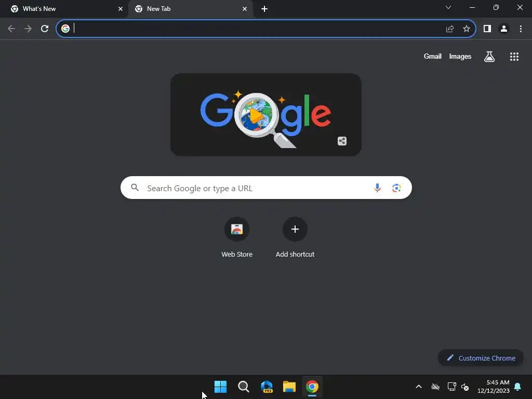Viewport: 532px width, 399px height.
Task: Click the magnifier icon in the search box
Action: pyautogui.click(x=135, y=188)
